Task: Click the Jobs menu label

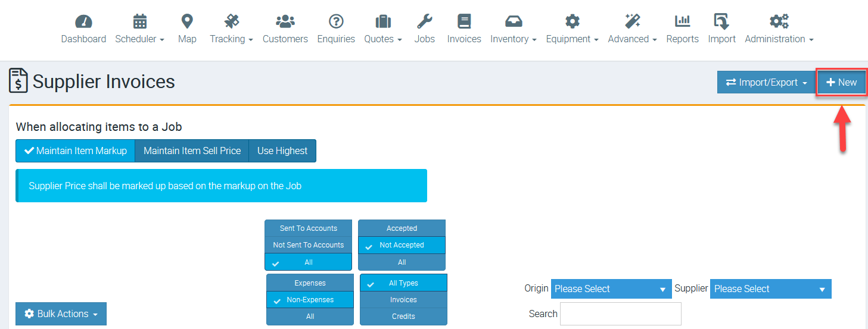Action: [x=425, y=39]
